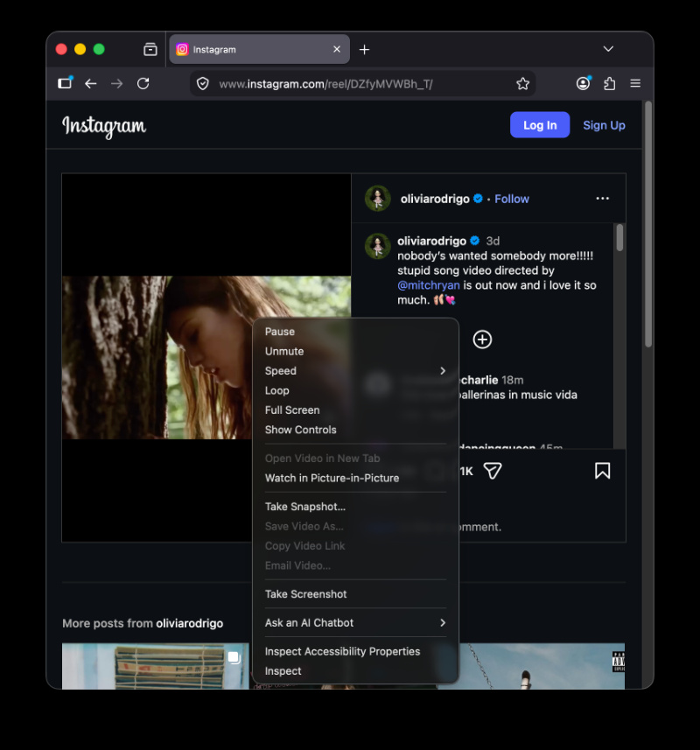Choose Take Screenshot menu item

click(x=356, y=594)
